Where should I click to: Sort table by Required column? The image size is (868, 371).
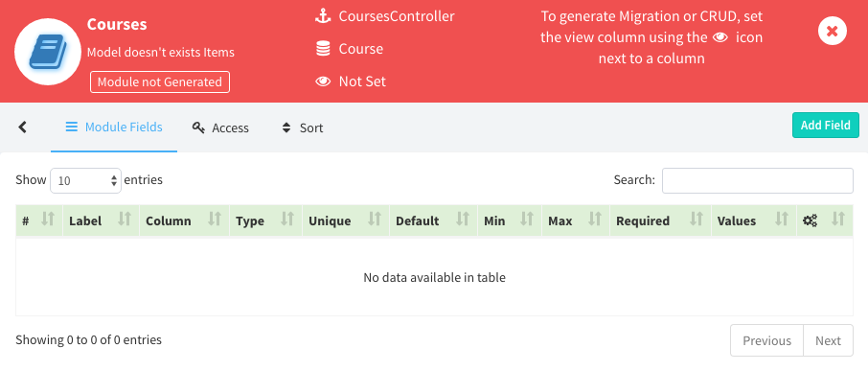click(660, 220)
